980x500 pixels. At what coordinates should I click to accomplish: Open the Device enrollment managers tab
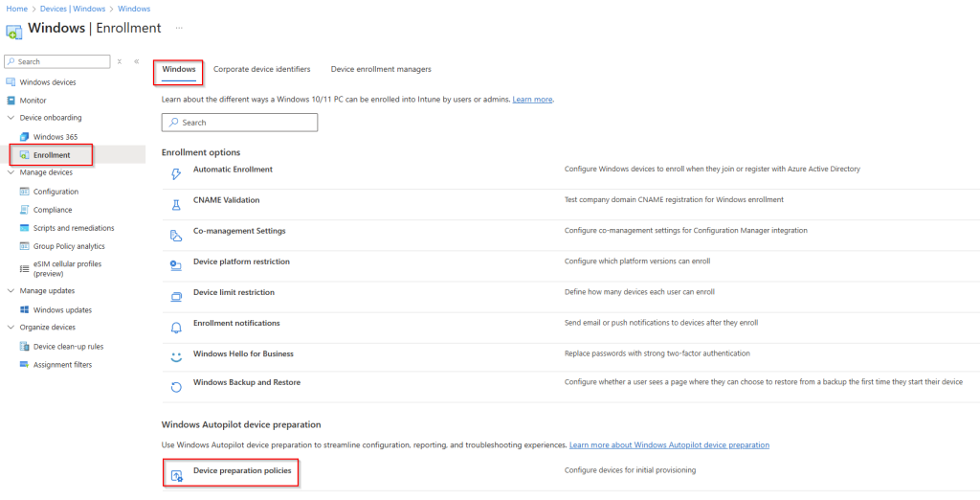click(381, 69)
